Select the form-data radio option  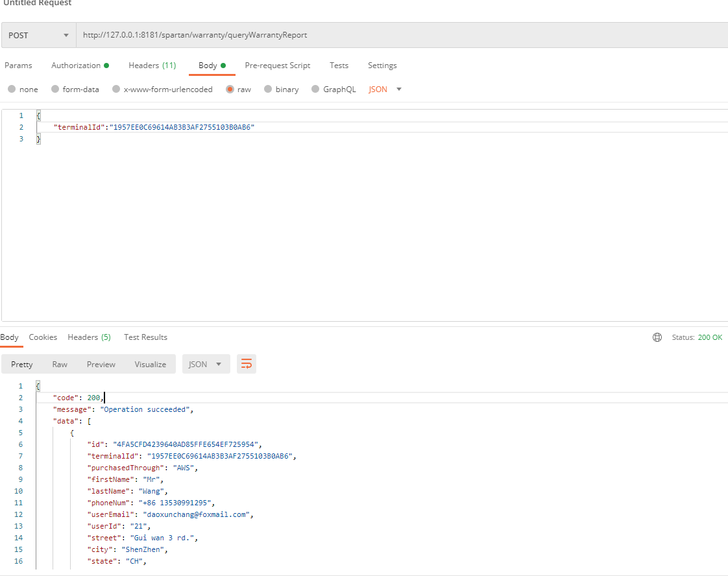click(x=55, y=90)
